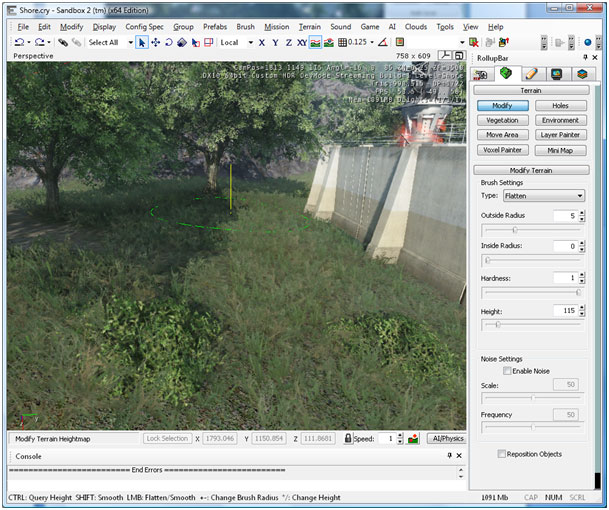The height and width of the screenshot is (510, 609).
Task: Lock movement to X axis
Action: [x=262, y=42]
